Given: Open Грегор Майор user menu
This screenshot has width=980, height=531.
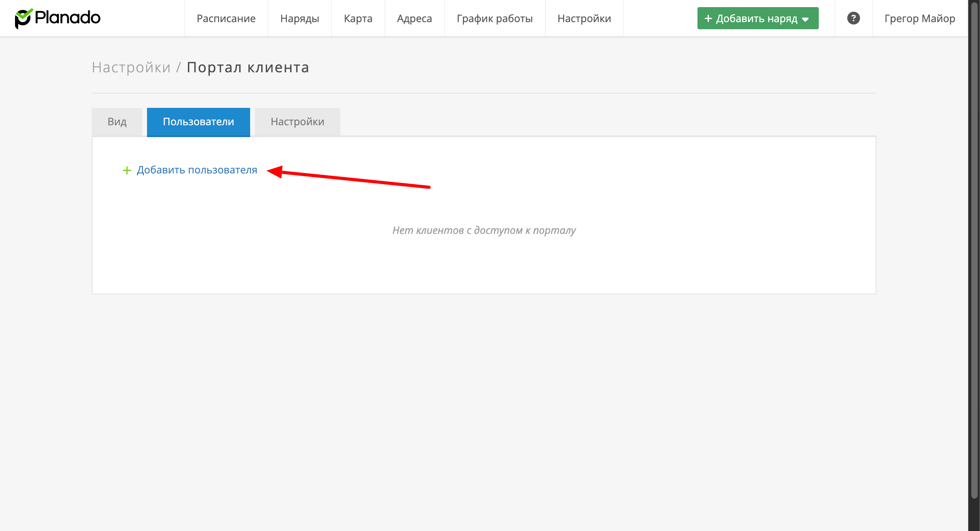Looking at the screenshot, I should pos(920,19).
